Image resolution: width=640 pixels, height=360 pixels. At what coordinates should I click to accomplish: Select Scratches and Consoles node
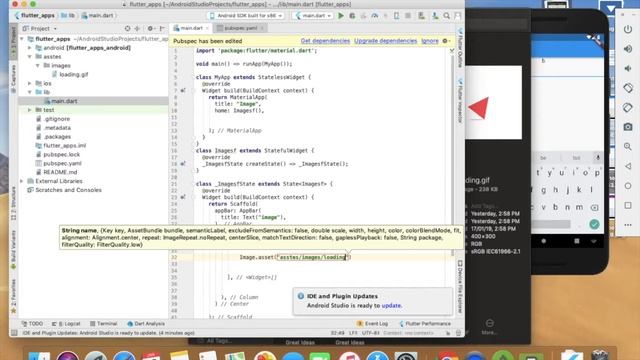point(64,190)
